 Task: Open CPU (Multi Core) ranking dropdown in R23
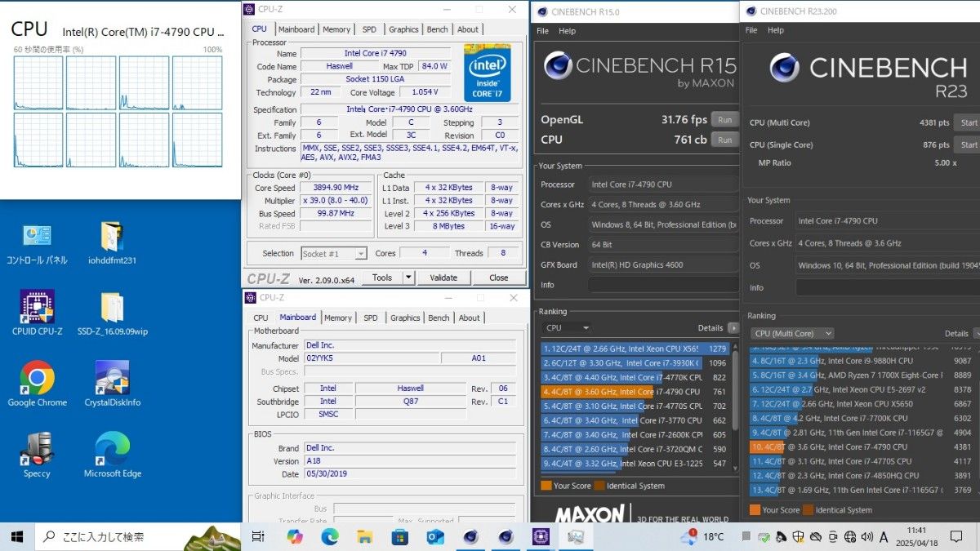pos(792,333)
